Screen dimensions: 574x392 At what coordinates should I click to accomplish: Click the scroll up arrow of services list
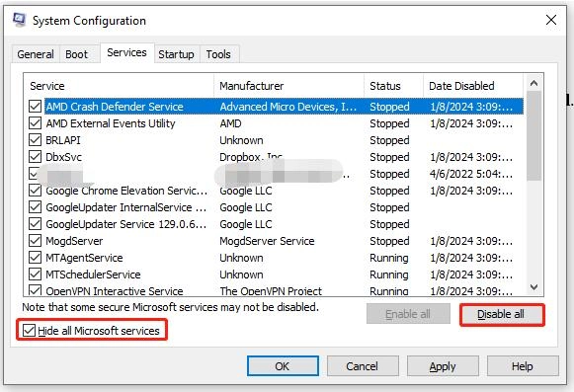[533, 84]
